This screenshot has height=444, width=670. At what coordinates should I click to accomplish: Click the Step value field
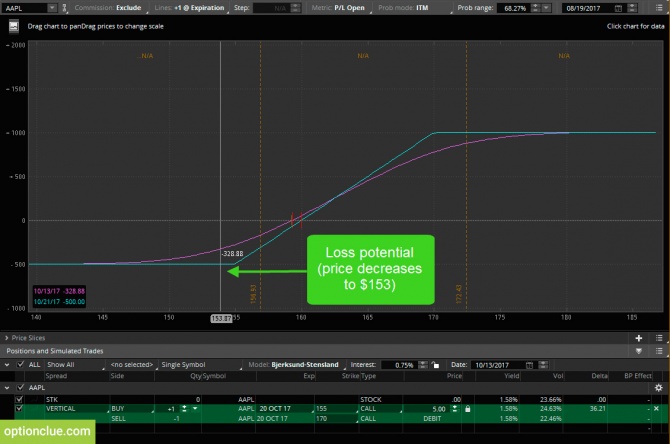coord(271,8)
